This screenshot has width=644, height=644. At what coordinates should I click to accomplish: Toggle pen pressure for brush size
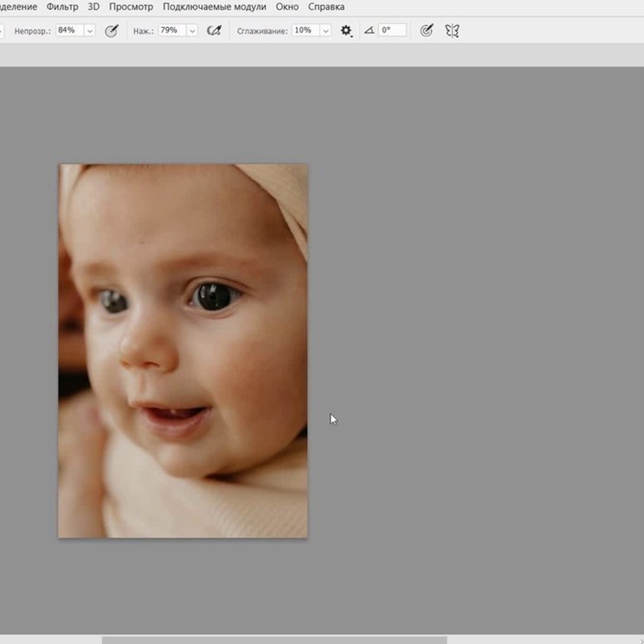(x=426, y=31)
